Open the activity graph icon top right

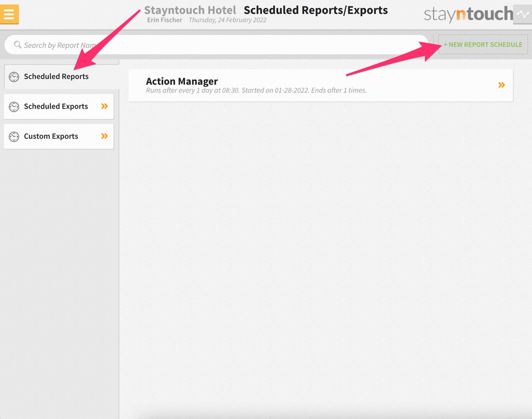pos(523,14)
